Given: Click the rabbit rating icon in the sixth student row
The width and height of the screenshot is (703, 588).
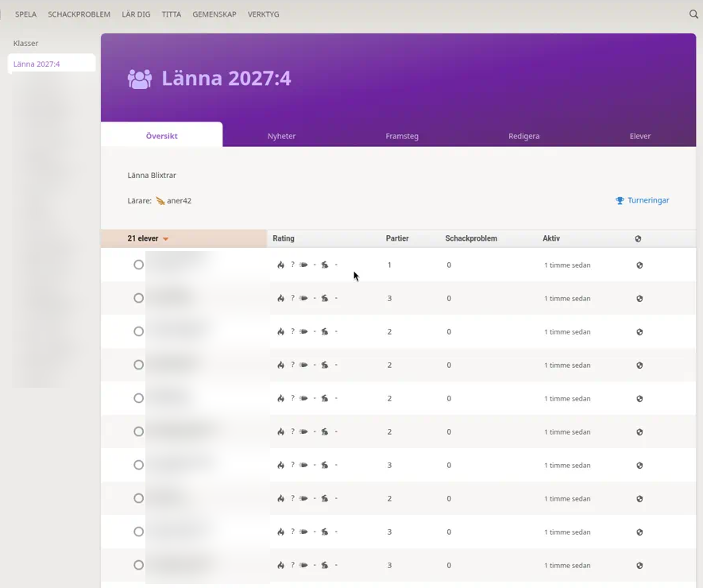Looking at the screenshot, I should pyautogui.click(x=325, y=432).
